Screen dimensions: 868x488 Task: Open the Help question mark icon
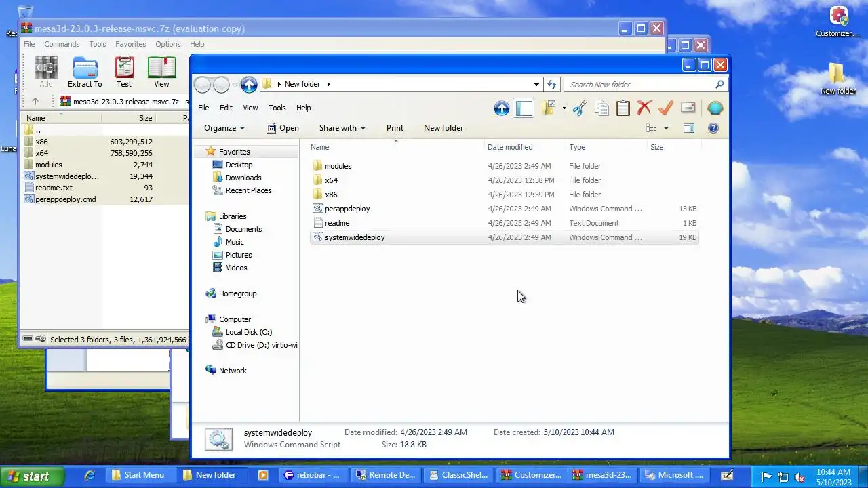[713, 128]
